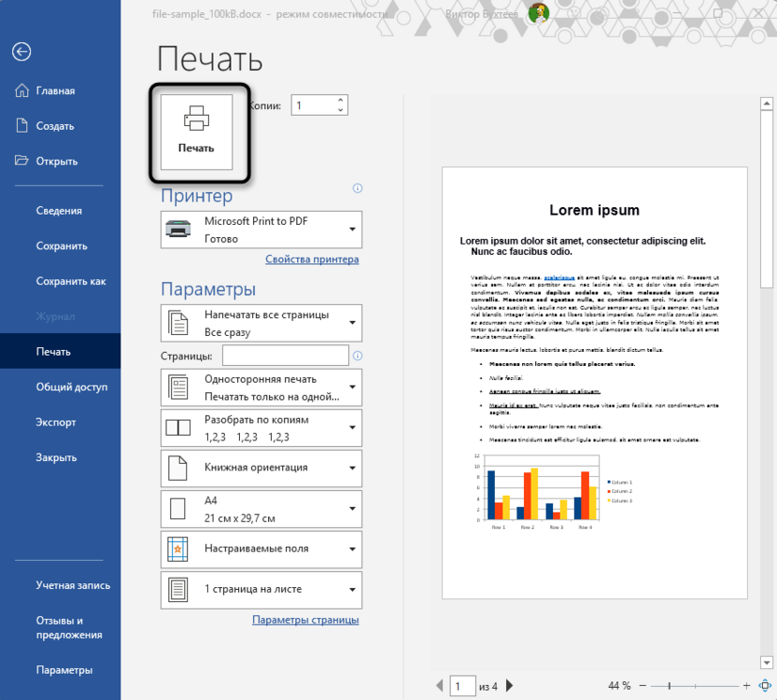Click the Создать new document icon

click(x=21, y=126)
